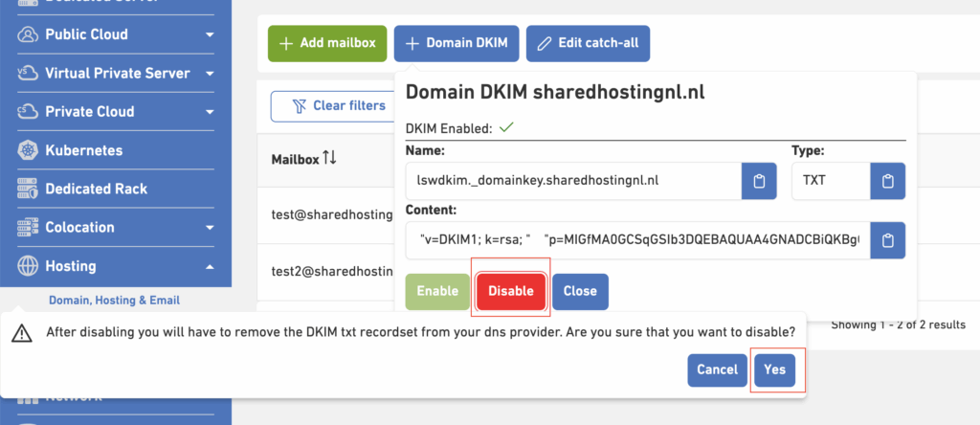The image size is (980, 425).
Task: Copy the DKIM Name field value
Action: (x=758, y=181)
